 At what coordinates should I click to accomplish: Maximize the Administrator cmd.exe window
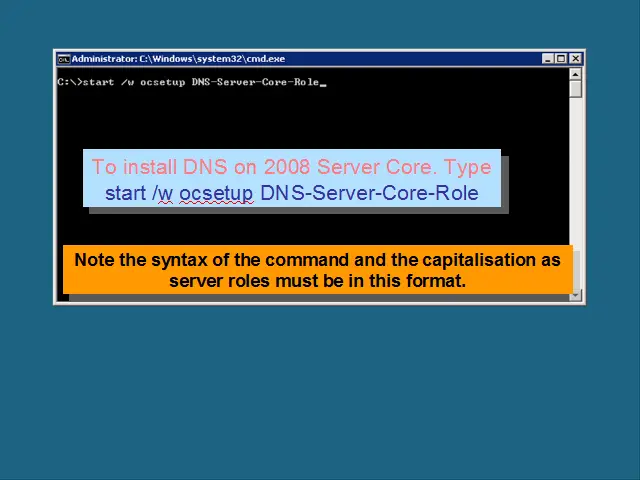point(561,59)
